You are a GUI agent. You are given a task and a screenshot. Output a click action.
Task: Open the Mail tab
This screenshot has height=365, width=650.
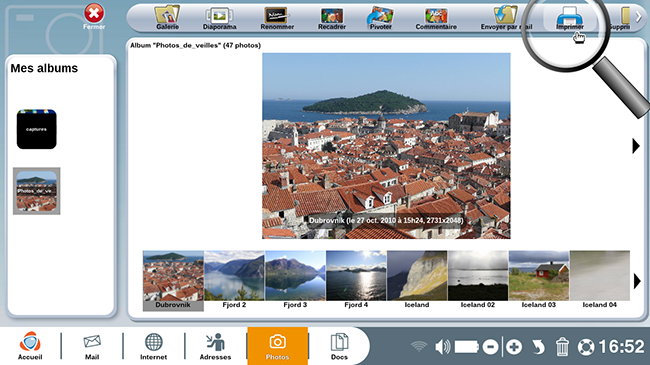click(92, 346)
